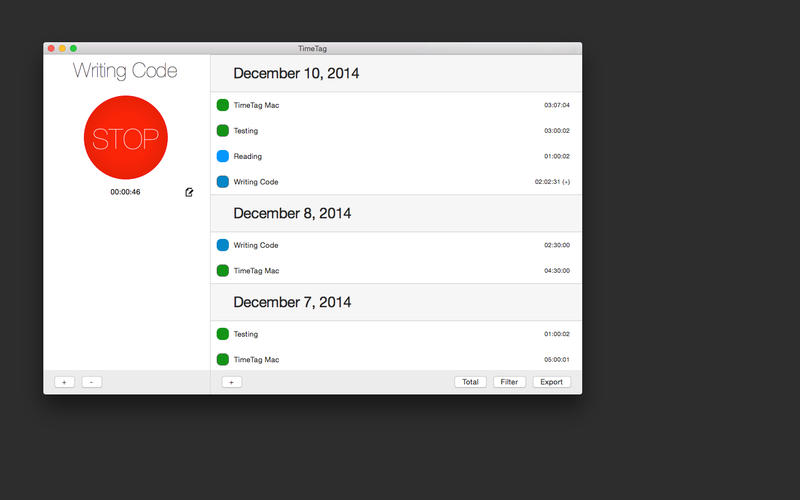The image size is (800, 500).
Task: Click blue tag icon for Writing Code Dec 8
Action: [x=223, y=245]
